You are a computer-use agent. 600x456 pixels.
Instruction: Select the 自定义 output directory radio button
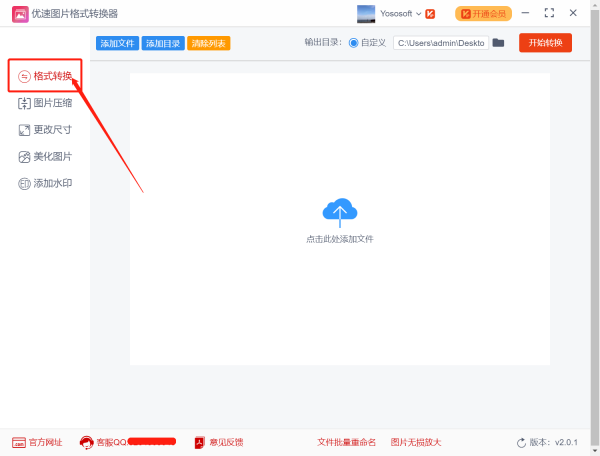(x=353, y=43)
